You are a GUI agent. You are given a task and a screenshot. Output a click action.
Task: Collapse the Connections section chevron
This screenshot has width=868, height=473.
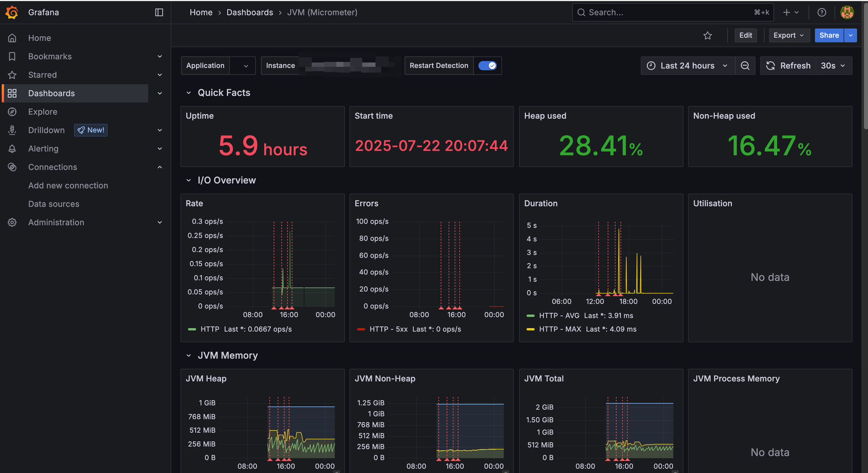[160, 167]
